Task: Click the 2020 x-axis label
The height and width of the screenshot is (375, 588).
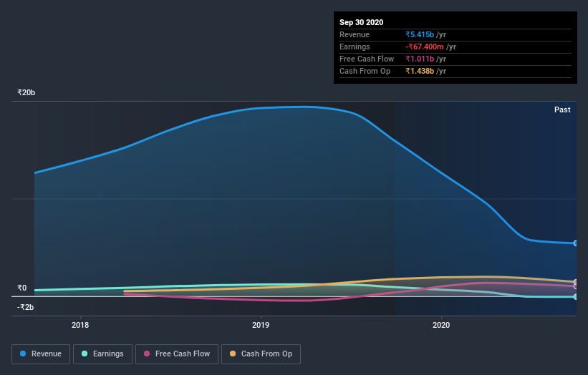Action: 441,325
